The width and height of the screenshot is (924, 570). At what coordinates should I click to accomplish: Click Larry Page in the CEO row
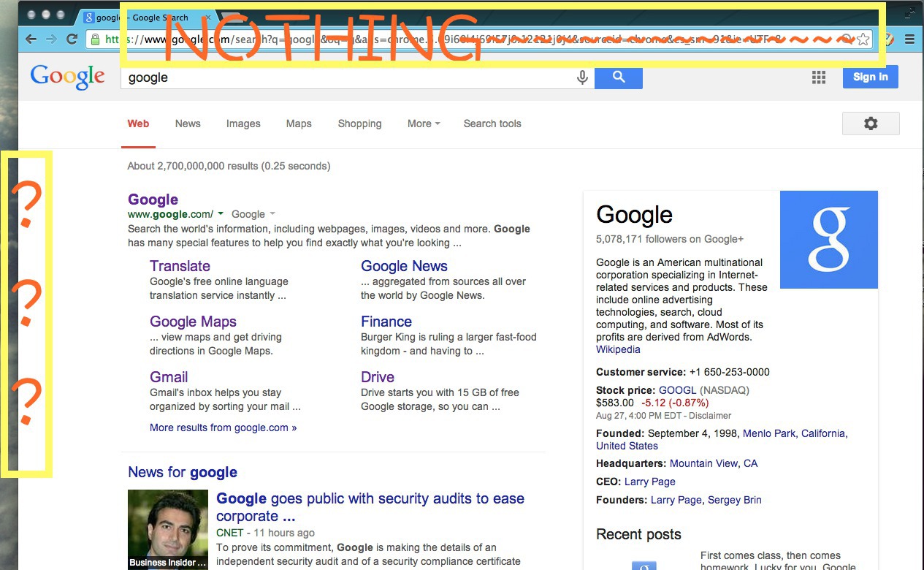pos(650,482)
